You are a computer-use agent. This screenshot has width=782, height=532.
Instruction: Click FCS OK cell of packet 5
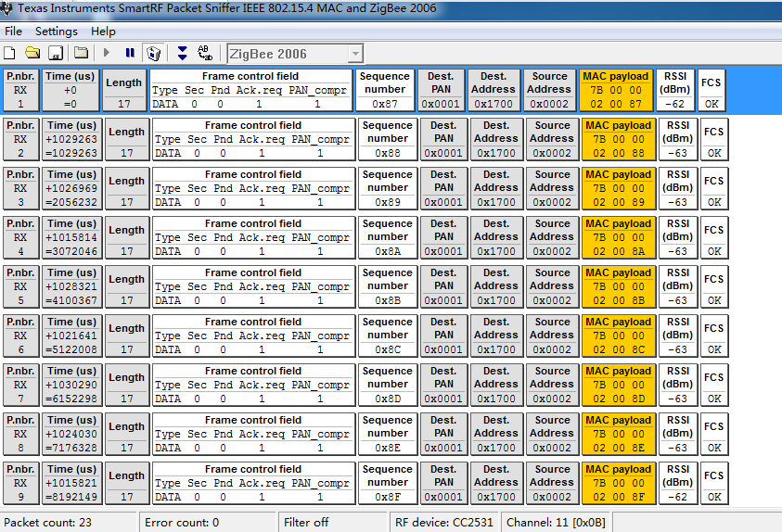714,287
